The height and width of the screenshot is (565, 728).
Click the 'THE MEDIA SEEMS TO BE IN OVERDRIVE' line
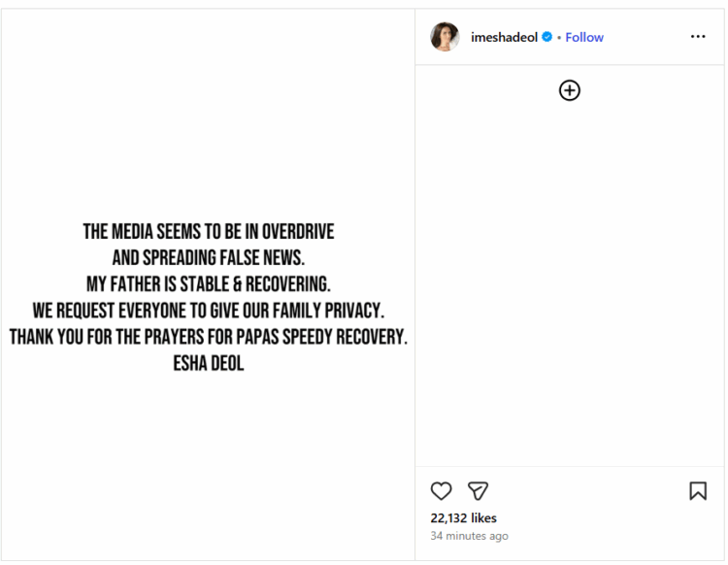tap(208, 232)
